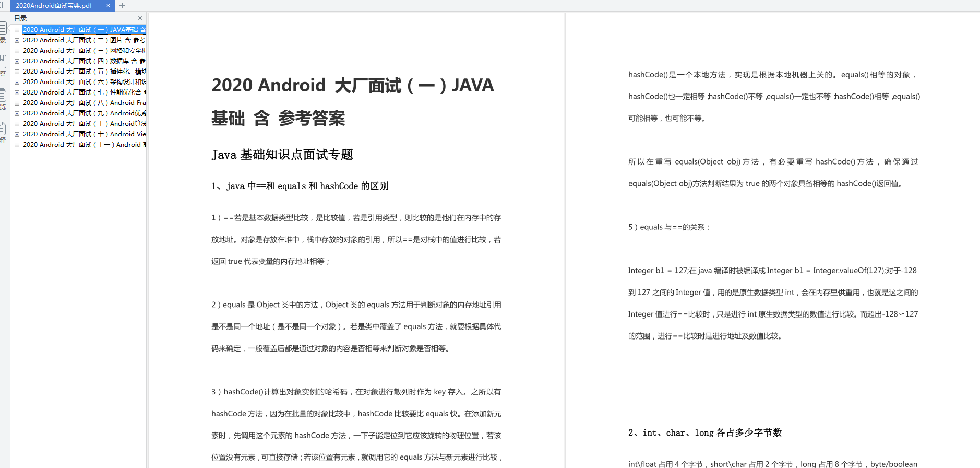Screen dimensions: 980x468
Task: Expand outline node （十一）Android
Action: coord(17,145)
